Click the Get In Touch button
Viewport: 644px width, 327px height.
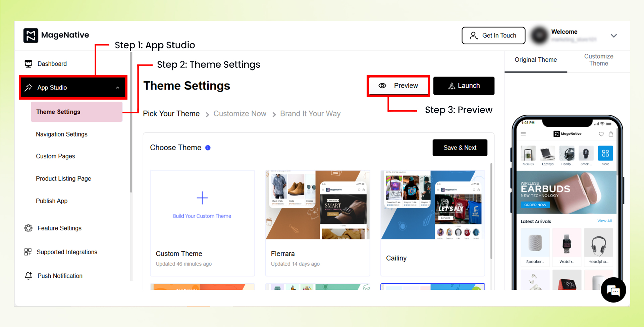(x=493, y=35)
